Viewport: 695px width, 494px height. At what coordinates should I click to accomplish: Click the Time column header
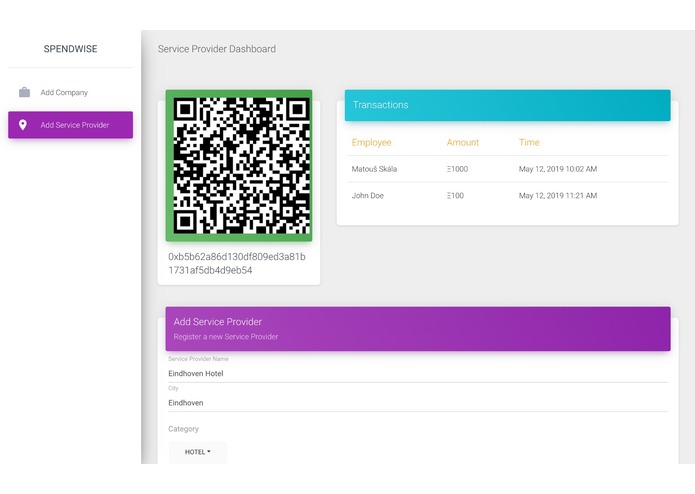(529, 142)
